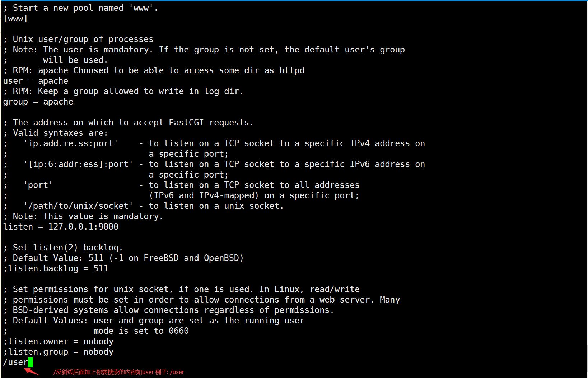The width and height of the screenshot is (588, 378).
Task: Click the 'ip.add.re.ss:port' syntax example
Action: point(71,143)
